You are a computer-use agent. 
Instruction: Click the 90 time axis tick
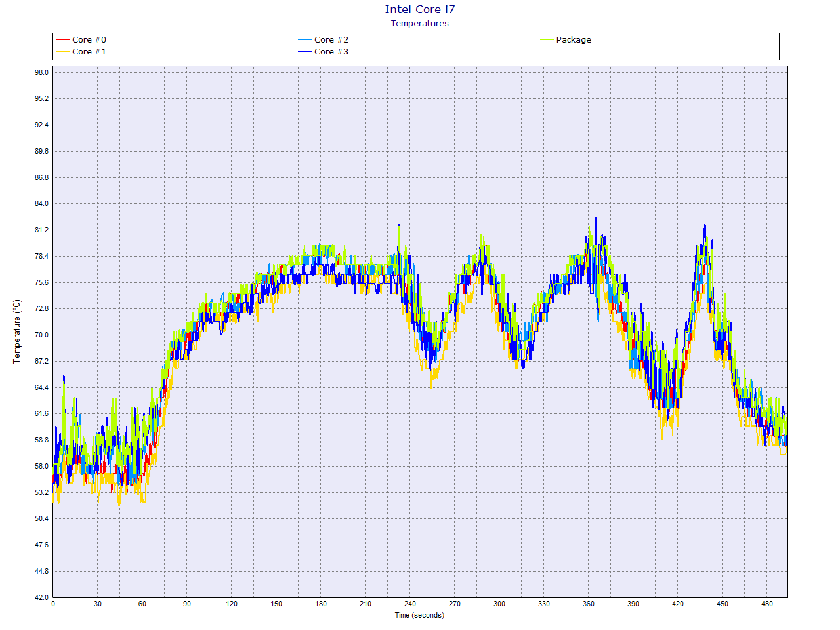coord(187,604)
